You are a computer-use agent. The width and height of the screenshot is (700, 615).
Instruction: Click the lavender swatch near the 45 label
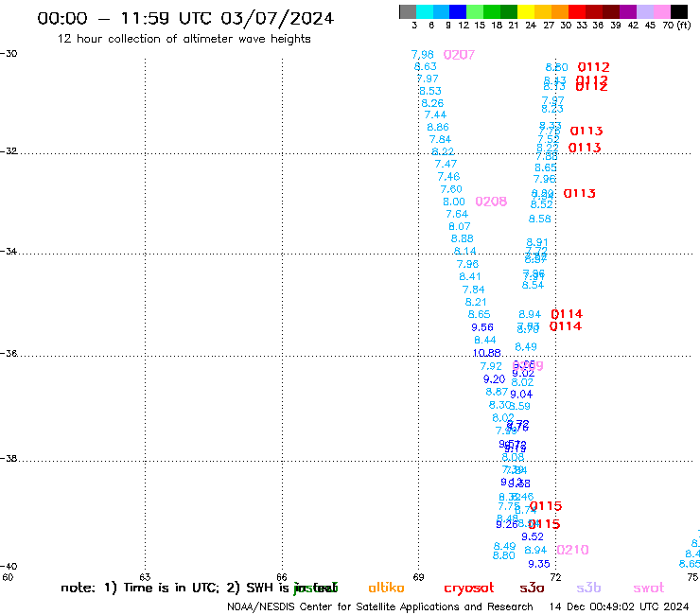tap(644, 11)
